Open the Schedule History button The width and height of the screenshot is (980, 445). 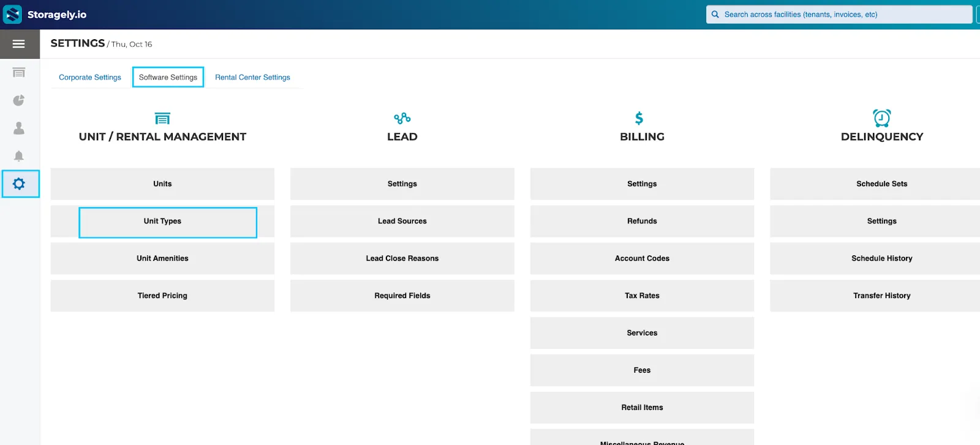875,258
